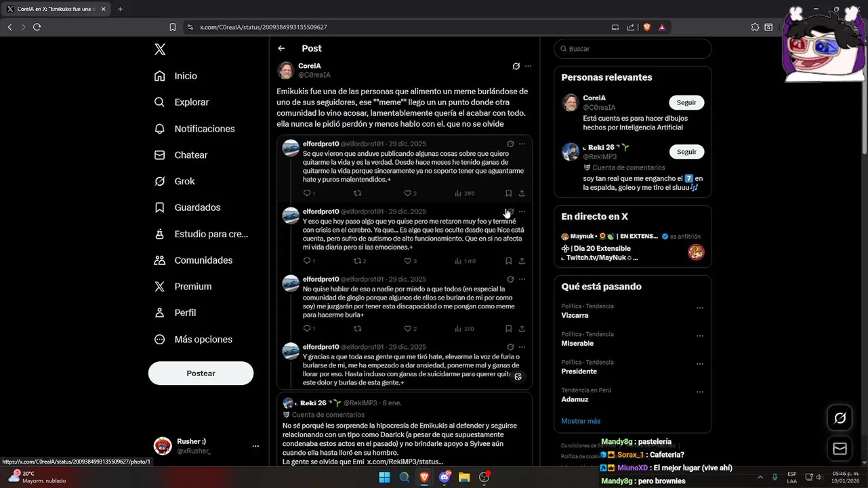Bookmark the tweet with 370 views
The height and width of the screenshot is (488, 868).
coord(508,329)
